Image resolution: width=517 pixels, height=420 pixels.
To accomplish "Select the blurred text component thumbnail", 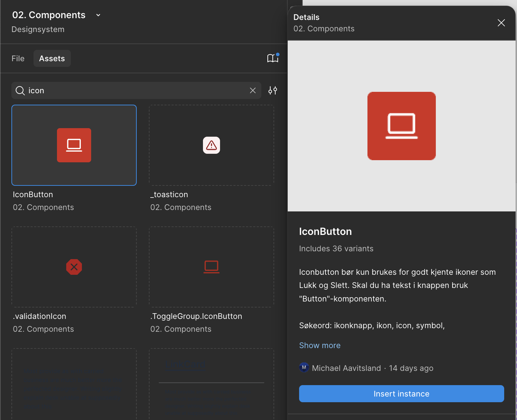I will click(x=74, y=384).
